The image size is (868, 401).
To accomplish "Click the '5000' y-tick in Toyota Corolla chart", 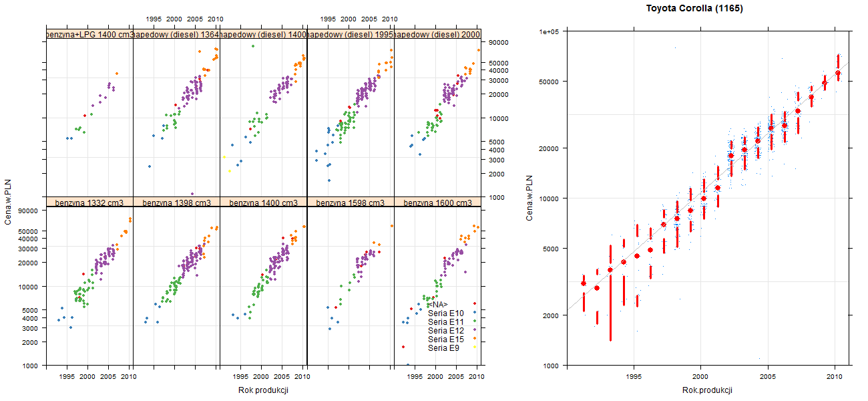I will [x=551, y=248].
